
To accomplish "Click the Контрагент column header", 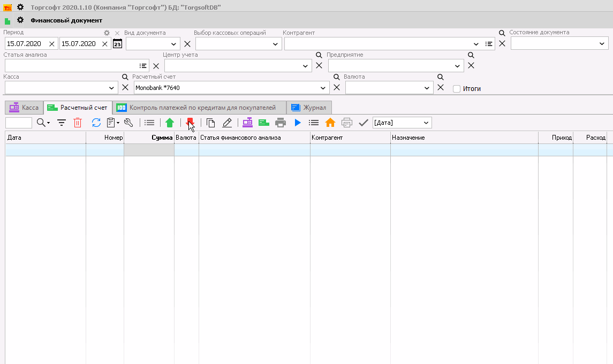I will 350,138.
